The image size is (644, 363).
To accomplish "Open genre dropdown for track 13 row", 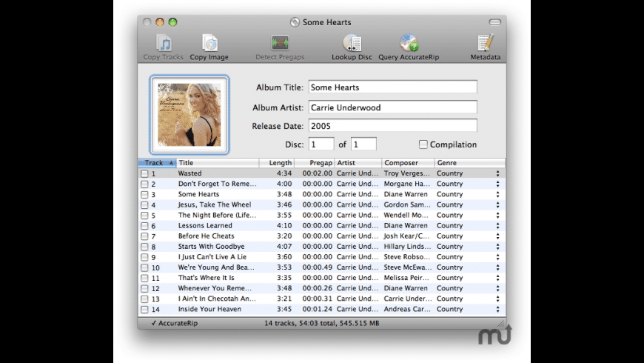I will point(497,299).
